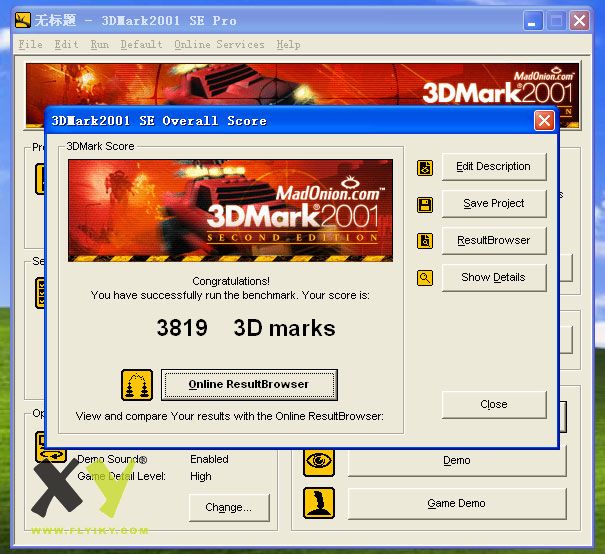
Task: Click the Show Details button
Action: (x=494, y=277)
